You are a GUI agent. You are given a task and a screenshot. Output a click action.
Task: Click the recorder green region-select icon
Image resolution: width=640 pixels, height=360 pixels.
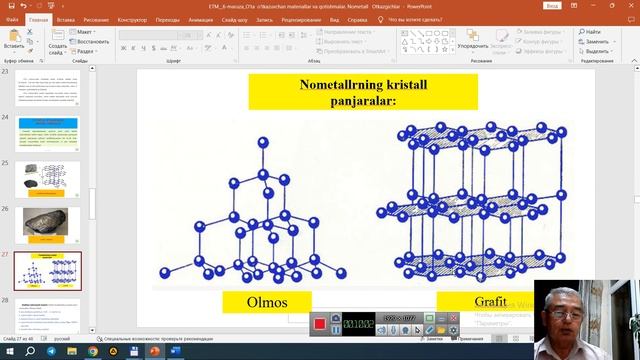pyautogui.click(x=429, y=318)
